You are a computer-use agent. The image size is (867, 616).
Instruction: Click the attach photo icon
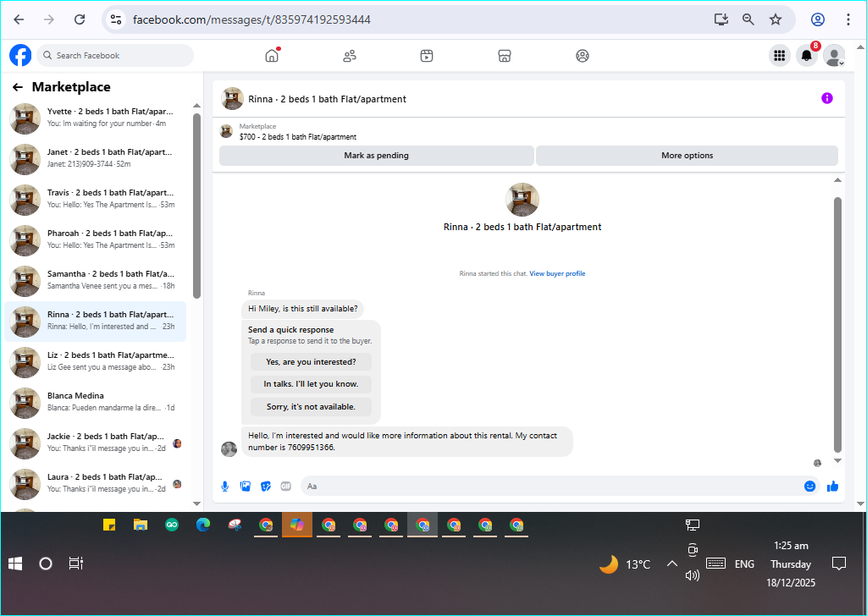pyautogui.click(x=246, y=487)
